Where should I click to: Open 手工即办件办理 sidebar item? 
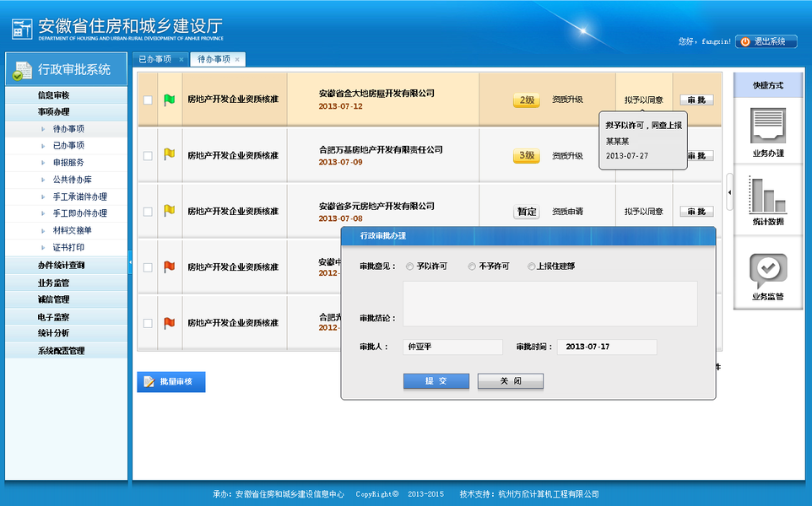click(67, 213)
